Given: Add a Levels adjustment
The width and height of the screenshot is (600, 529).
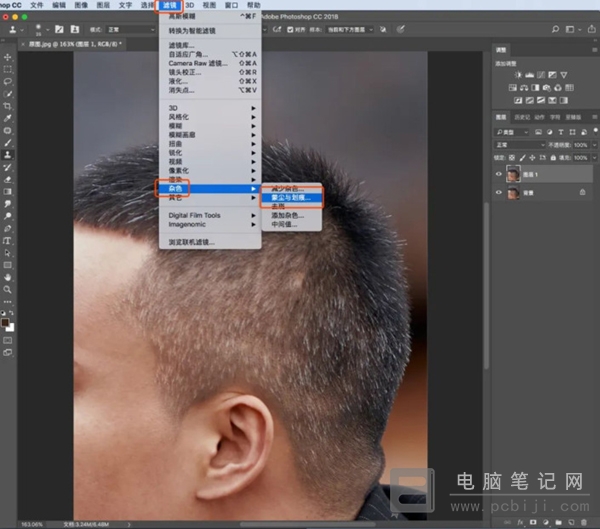Looking at the screenshot, I should pyautogui.click(x=530, y=75).
